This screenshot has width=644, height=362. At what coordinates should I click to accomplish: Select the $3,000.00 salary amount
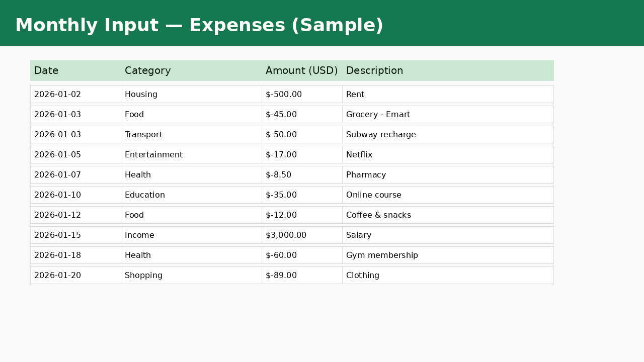[286, 235]
